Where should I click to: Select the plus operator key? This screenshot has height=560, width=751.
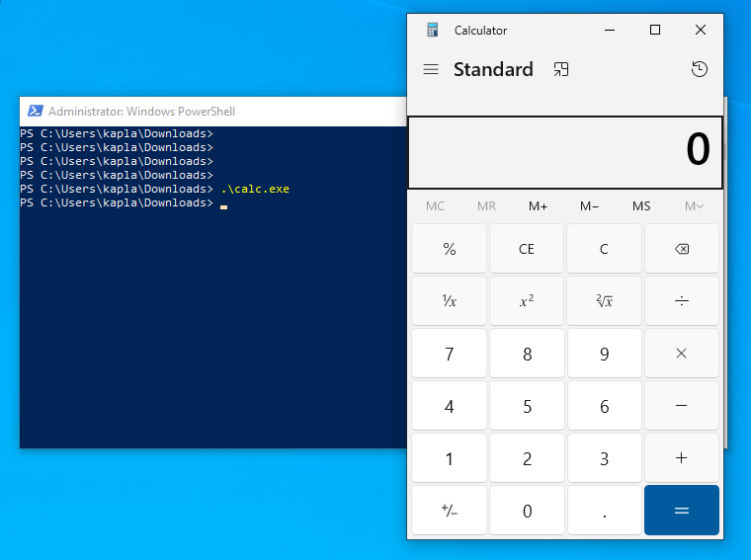[x=682, y=458]
